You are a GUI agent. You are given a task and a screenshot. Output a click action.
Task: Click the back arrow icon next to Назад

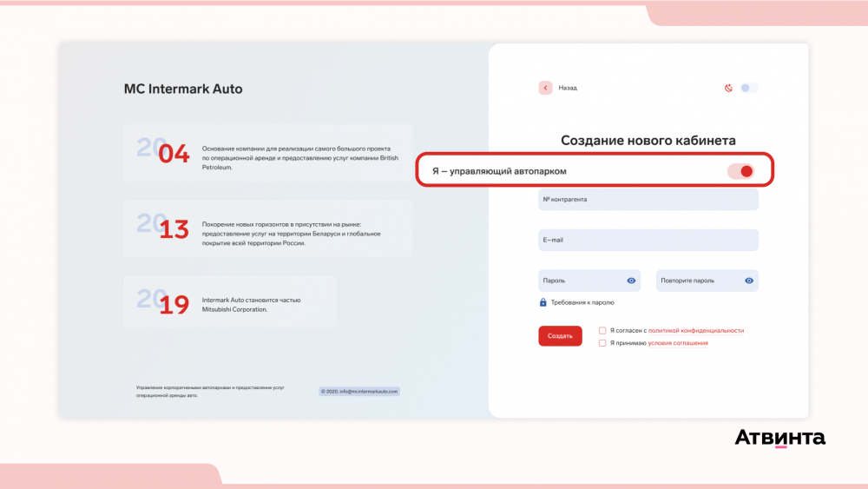tap(545, 88)
